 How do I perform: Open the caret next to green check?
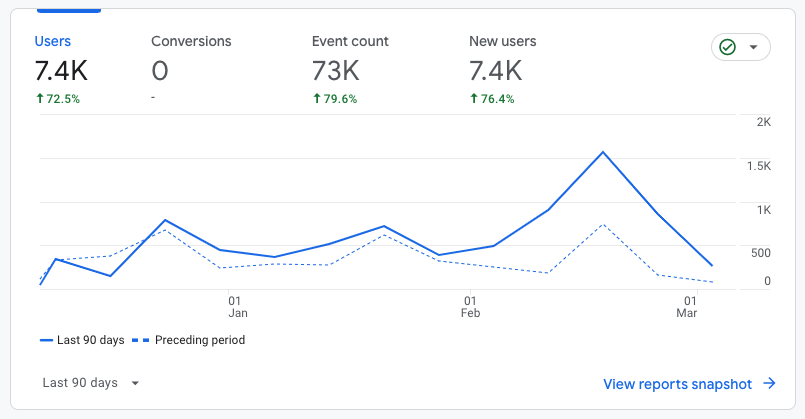coord(753,47)
